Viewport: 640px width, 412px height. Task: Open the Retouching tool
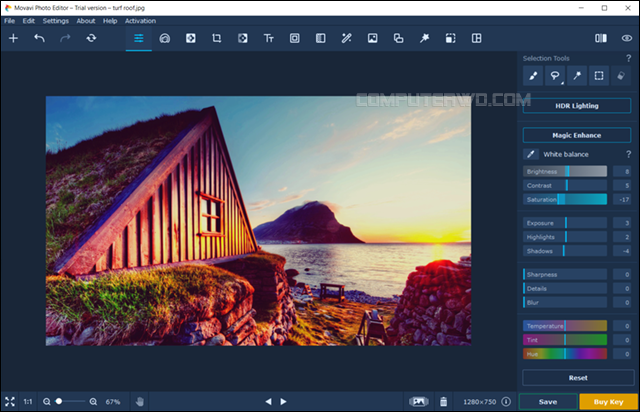point(165,38)
